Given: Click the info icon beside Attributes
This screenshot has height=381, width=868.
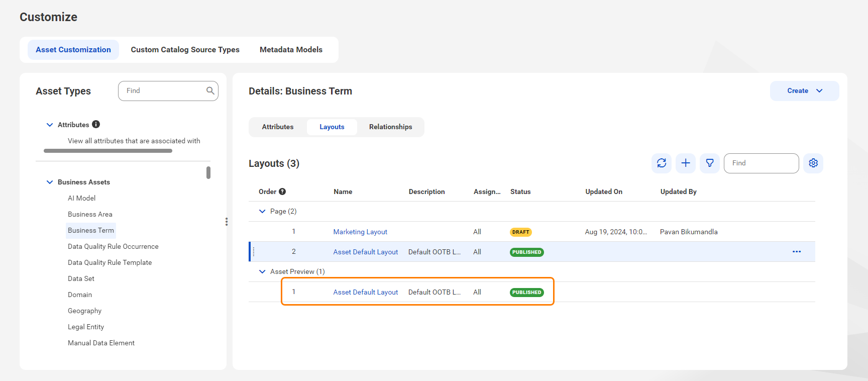Looking at the screenshot, I should click(96, 124).
